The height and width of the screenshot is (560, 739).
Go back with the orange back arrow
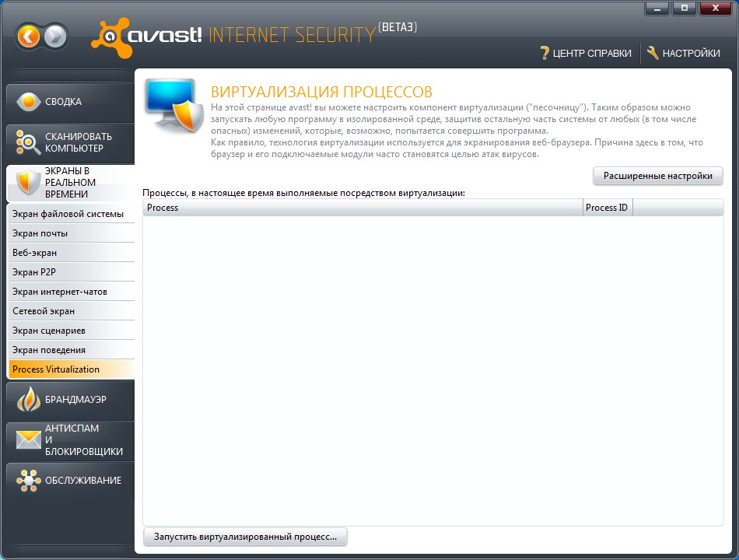pos(29,37)
